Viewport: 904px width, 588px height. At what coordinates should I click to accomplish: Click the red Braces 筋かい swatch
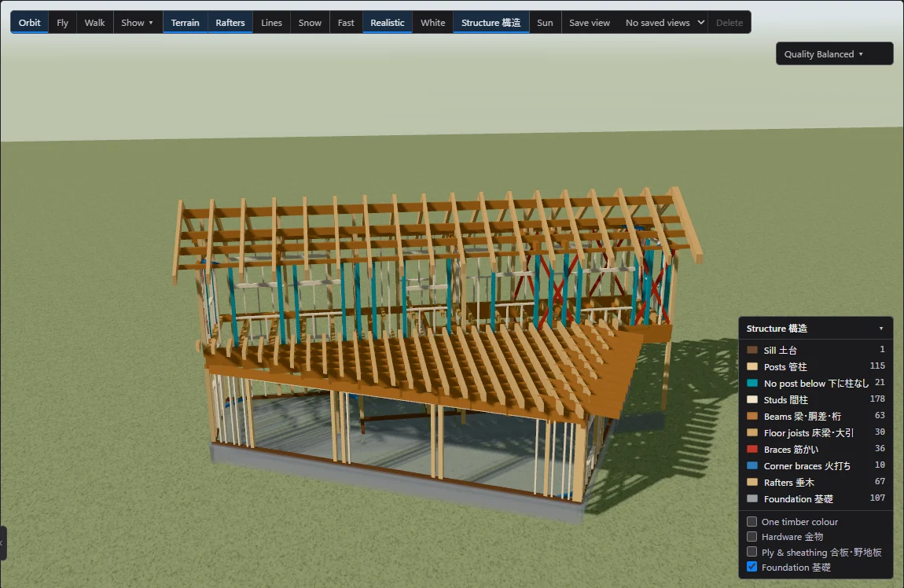tap(752, 449)
